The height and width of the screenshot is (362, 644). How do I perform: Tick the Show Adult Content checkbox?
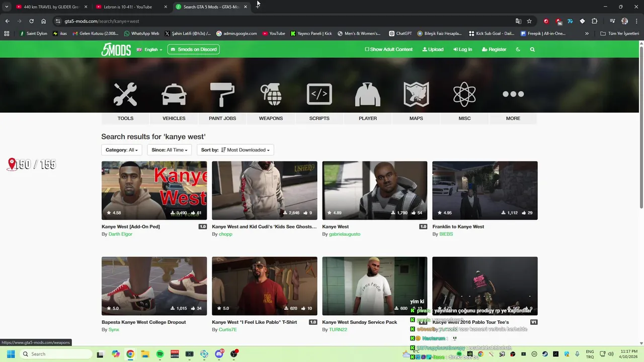[367, 49]
